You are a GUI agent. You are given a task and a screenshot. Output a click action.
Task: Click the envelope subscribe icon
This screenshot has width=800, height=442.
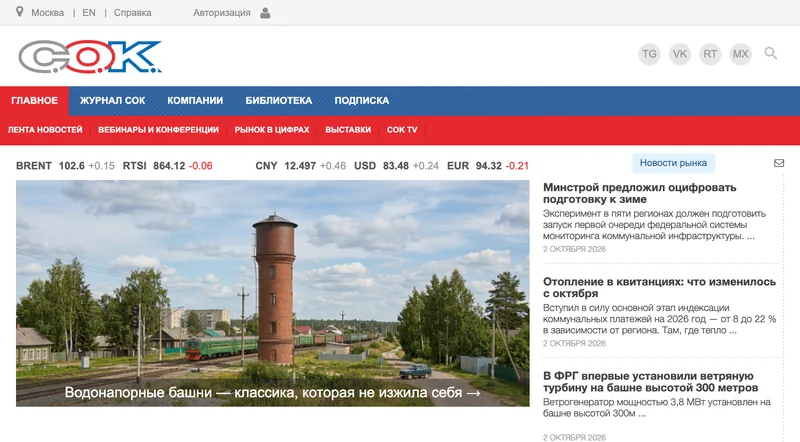779,163
